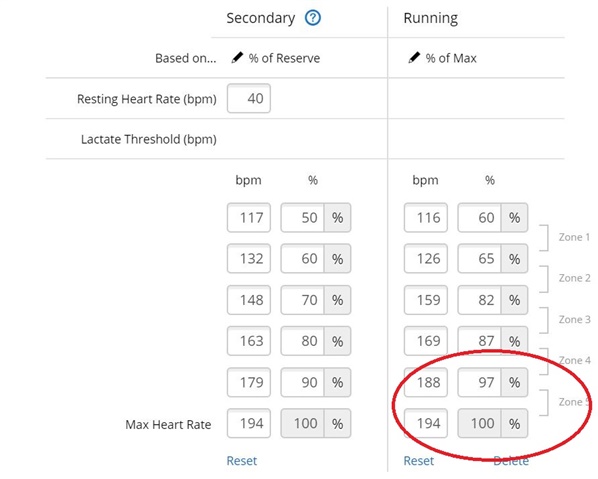Viewport: 598px width, 479px height.
Task: Select Secondary 90 percent field
Action: tap(302, 382)
